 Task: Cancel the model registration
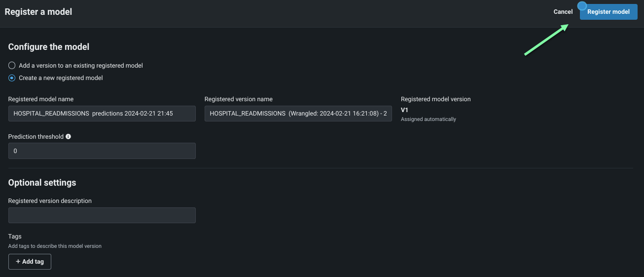pos(563,12)
